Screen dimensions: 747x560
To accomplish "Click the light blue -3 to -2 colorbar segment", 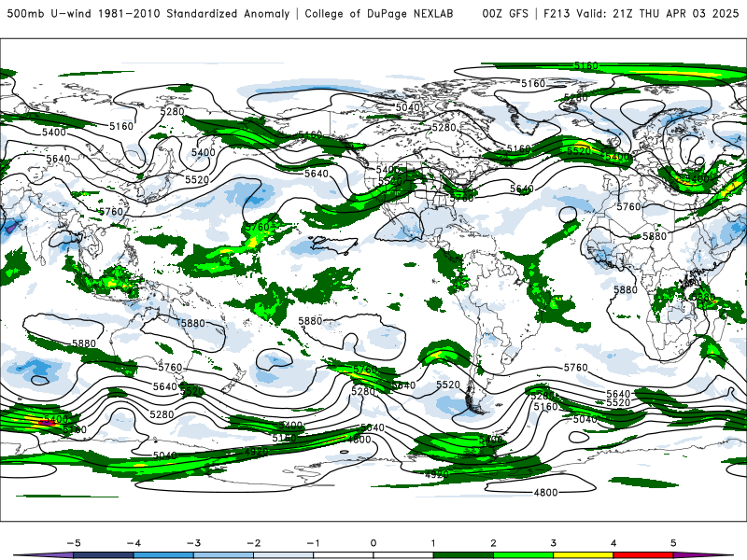I will coord(223,555).
